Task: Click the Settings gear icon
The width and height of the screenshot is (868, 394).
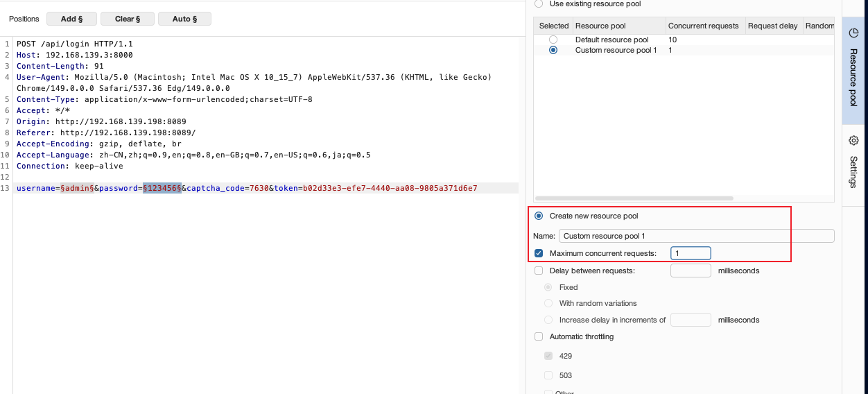Action: pos(853,141)
